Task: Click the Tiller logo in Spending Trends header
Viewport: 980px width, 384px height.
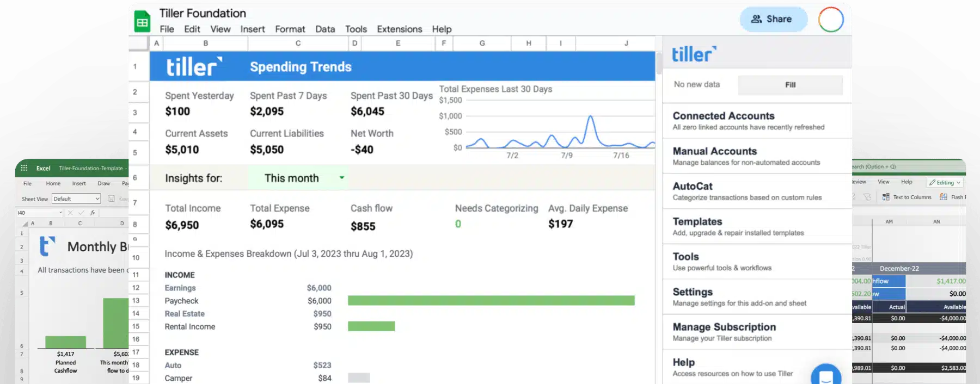Action: pyautogui.click(x=194, y=66)
